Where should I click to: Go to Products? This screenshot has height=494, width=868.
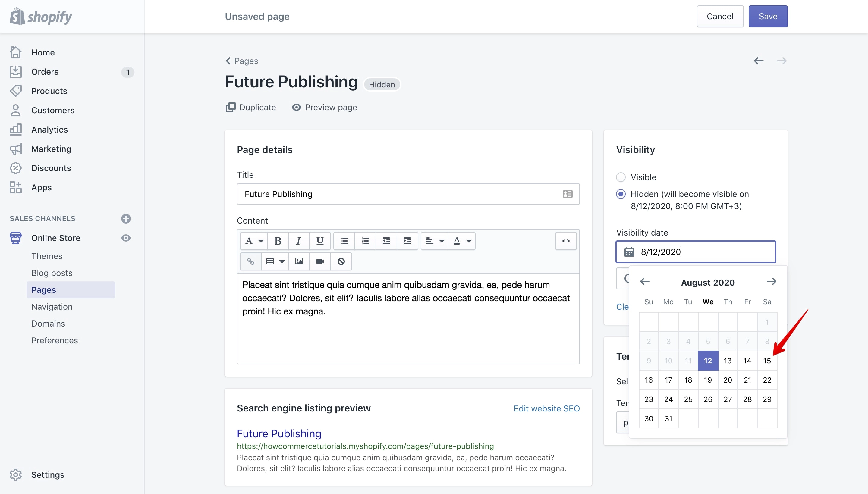tap(49, 91)
